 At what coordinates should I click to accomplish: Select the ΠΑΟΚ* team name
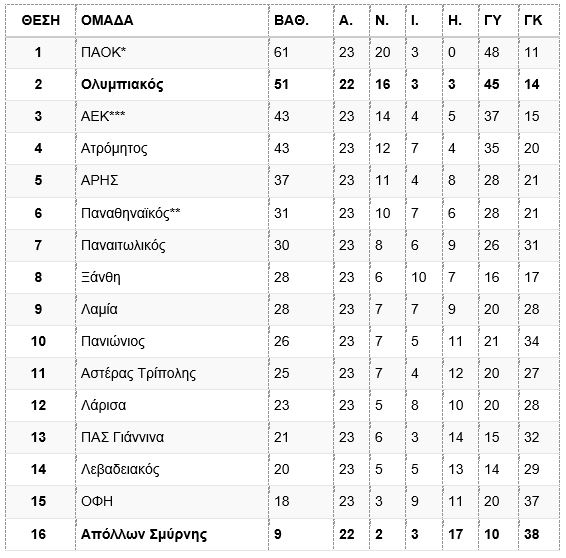point(103,52)
